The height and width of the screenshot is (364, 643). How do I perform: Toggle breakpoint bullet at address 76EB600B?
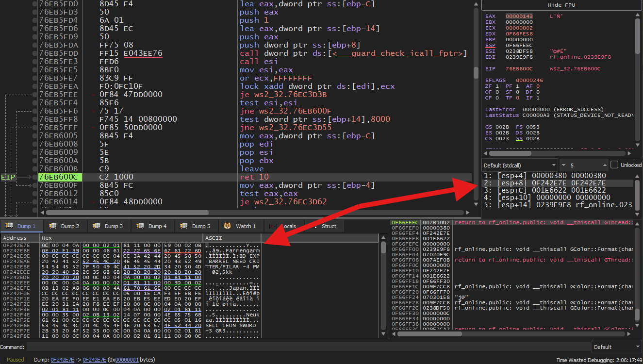(34, 169)
